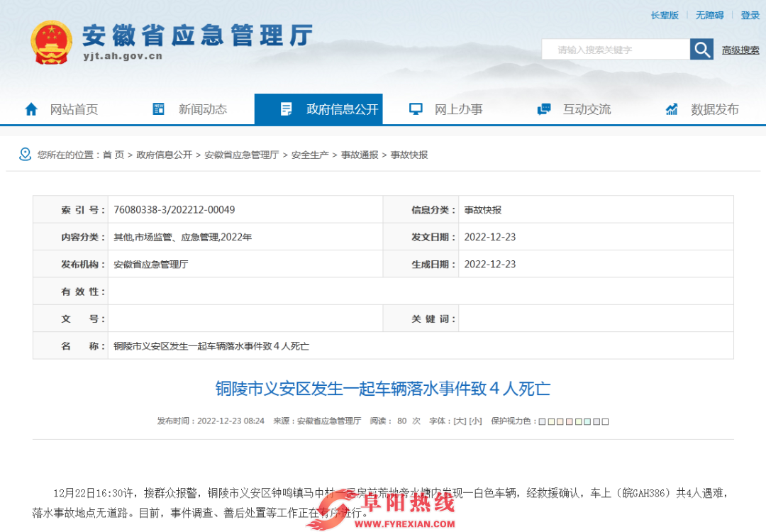Click the document icon on 政府信息公开 tab
This screenshot has height=532, width=766.
(x=287, y=108)
